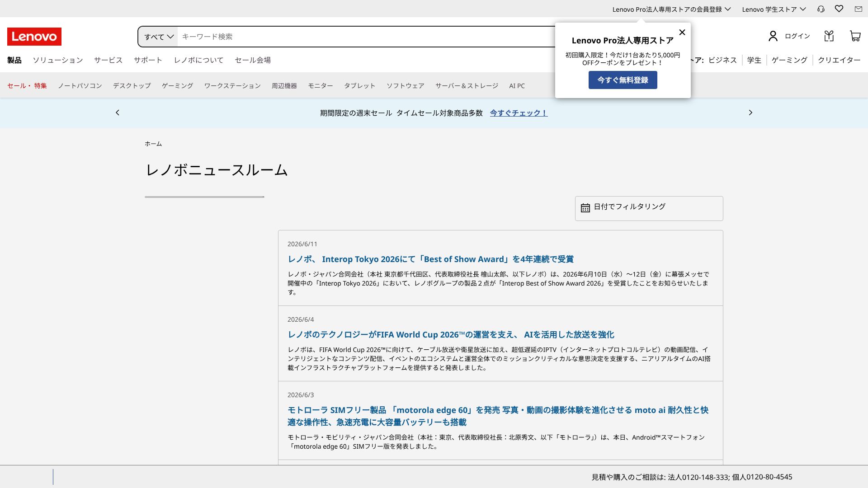
Task: Open 日付でフィルタリング date filter
Action: 649,208
